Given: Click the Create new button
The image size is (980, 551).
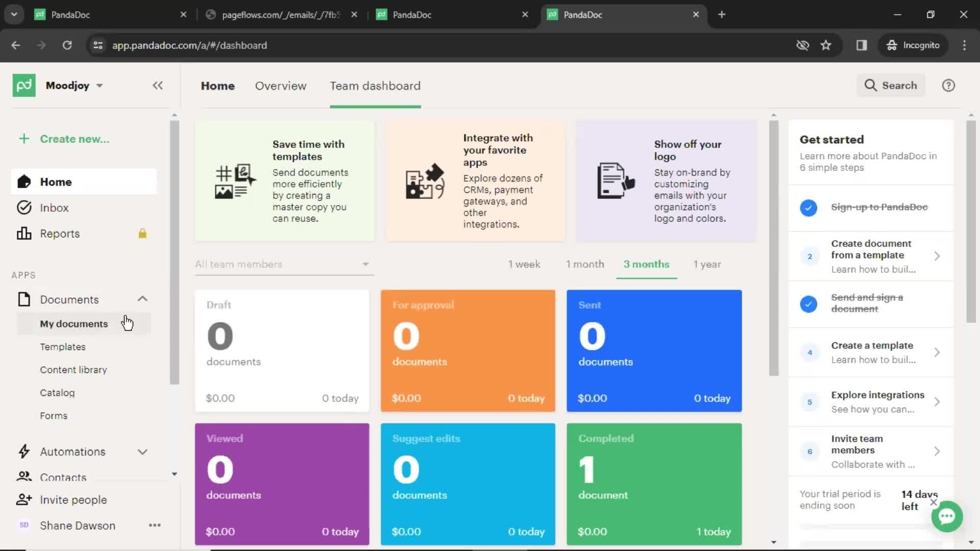Looking at the screenshot, I should pos(64,139).
